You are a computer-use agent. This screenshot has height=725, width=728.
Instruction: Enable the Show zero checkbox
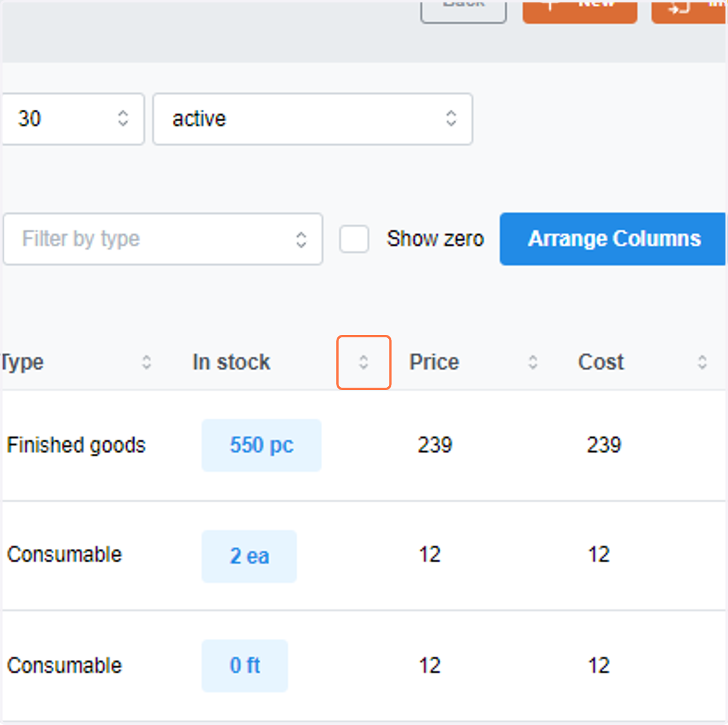354,239
